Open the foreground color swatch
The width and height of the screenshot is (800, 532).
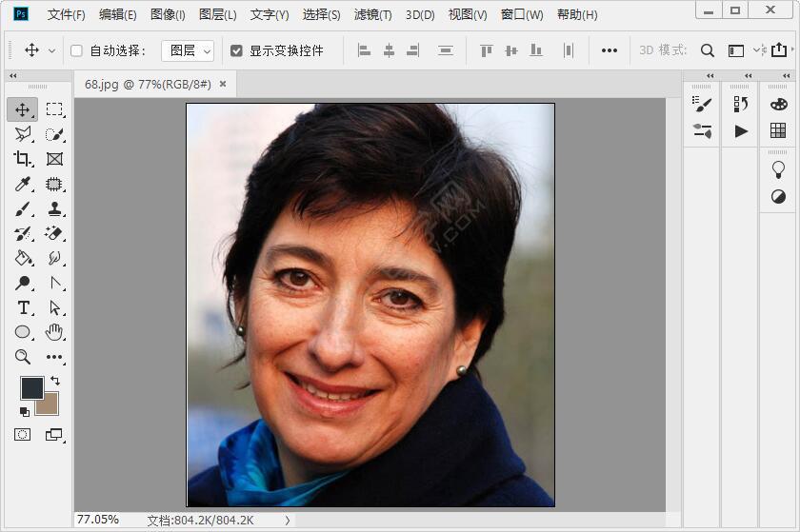pyautogui.click(x=30, y=386)
